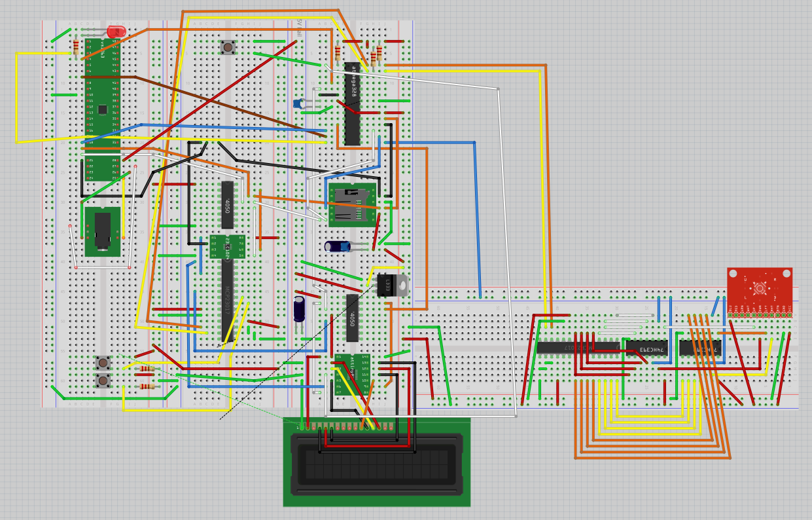812x520 pixels.
Task: Select the upper pushbutton at bottom left
Action: click(x=103, y=363)
